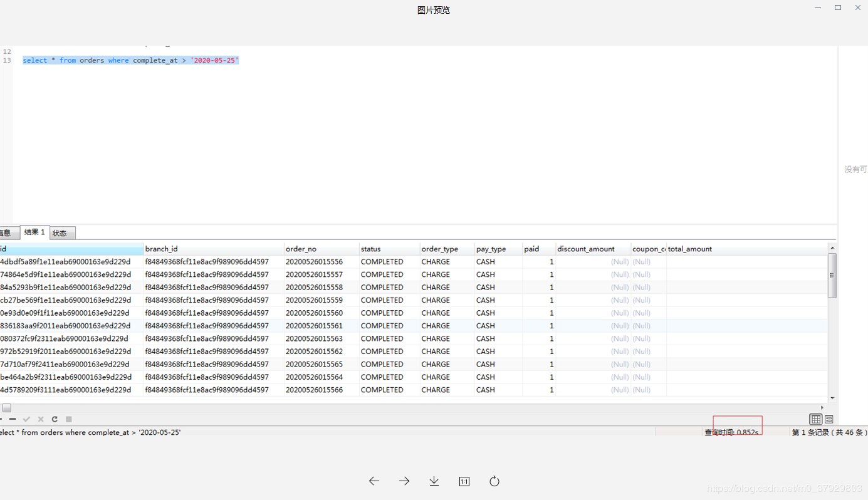Viewport: 868px width, 500px height.
Task: Refresh the query results
Action: (x=55, y=419)
